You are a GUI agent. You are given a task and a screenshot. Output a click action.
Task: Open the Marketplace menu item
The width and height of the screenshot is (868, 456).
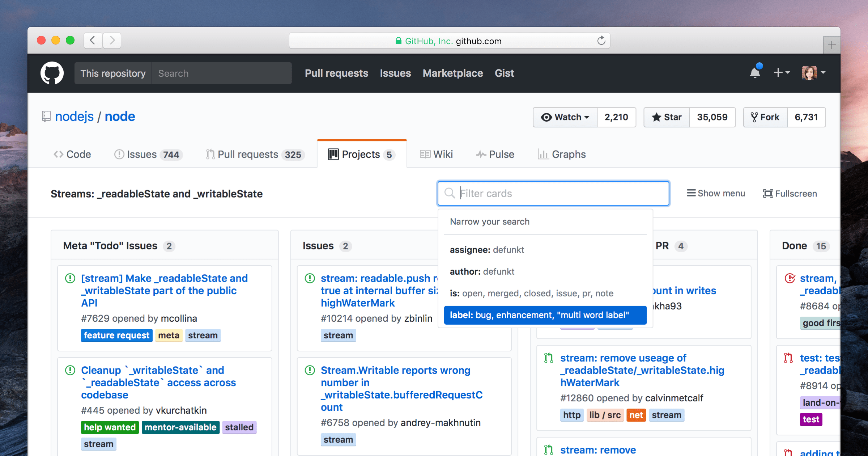coord(453,73)
